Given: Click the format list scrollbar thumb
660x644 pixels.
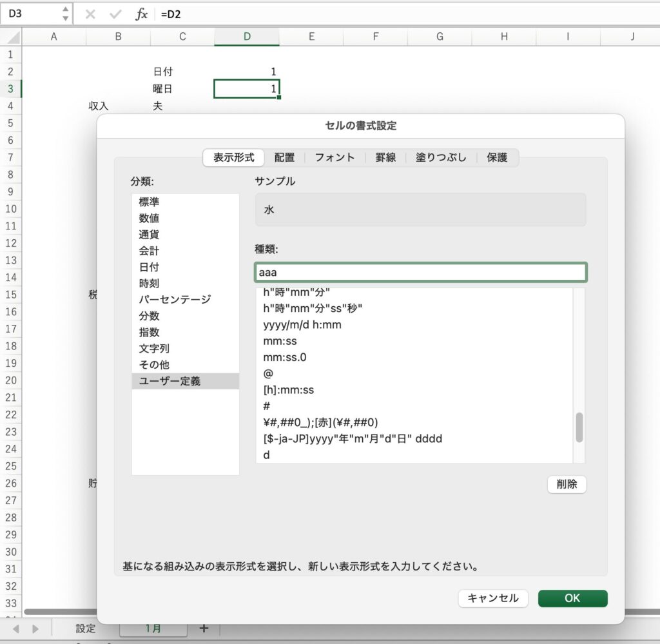Looking at the screenshot, I should coord(579,427).
